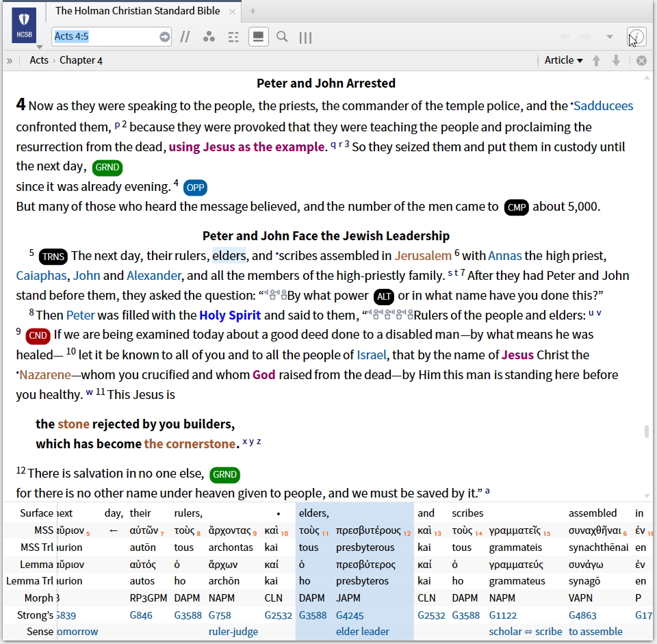Screen dimensions: 657x644
Task: Click the lemma πρεσβύτερος
Action: [x=365, y=565]
